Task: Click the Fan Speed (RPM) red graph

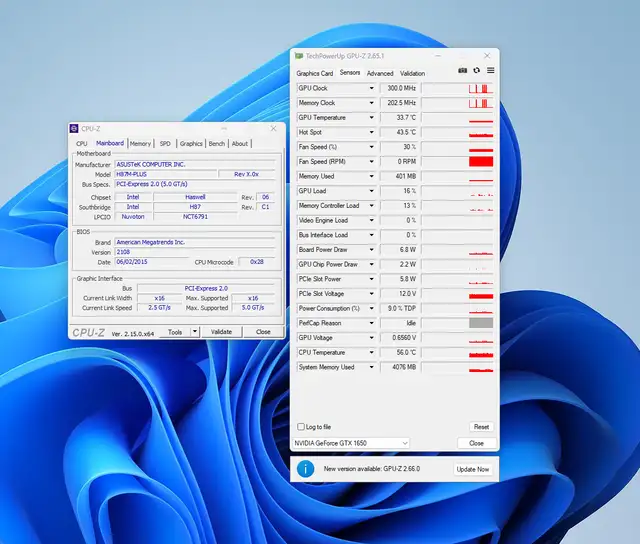Action: point(481,162)
